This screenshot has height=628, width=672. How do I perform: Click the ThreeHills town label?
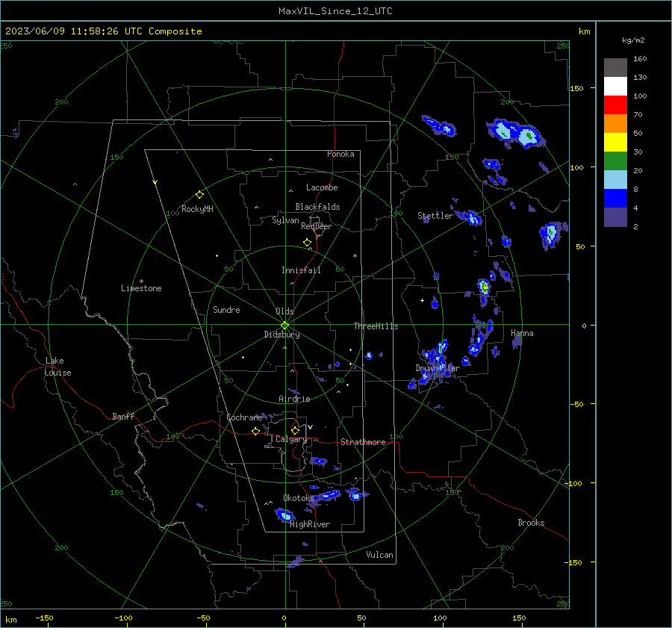(x=376, y=326)
